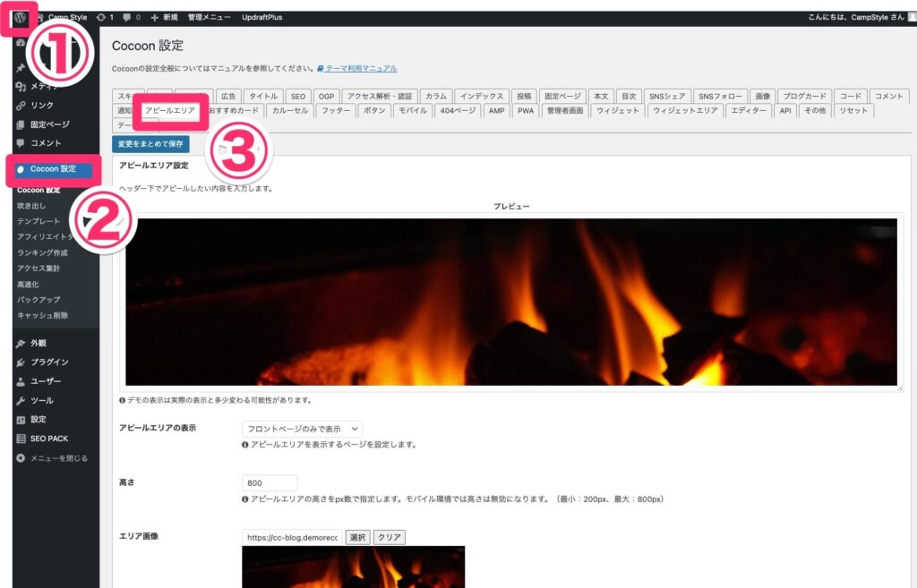This screenshot has width=917, height=588.
Task: Switch to the リセット tab
Action: [x=853, y=110]
